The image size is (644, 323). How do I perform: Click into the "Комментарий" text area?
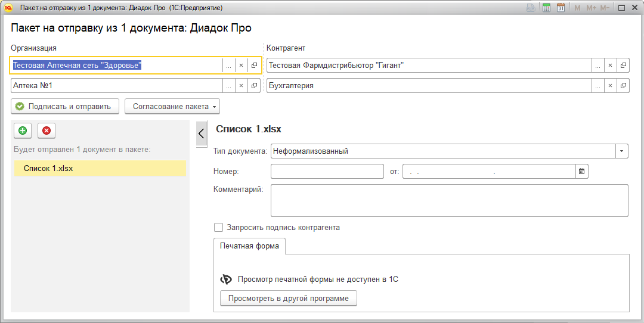pos(450,200)
